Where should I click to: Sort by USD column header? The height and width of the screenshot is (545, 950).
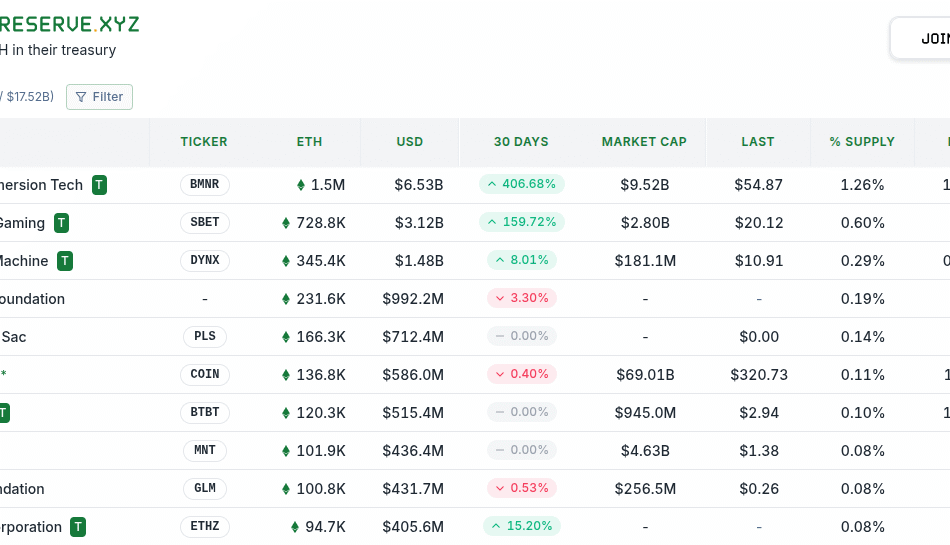410,142
